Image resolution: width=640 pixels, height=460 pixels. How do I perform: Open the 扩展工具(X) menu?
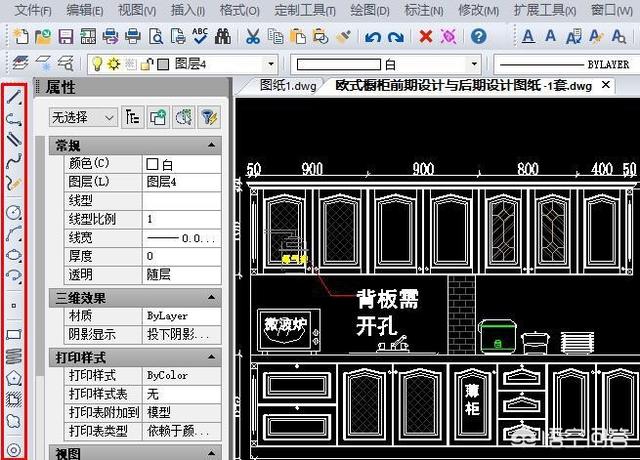pyautogui.click(x=545, y=10)
